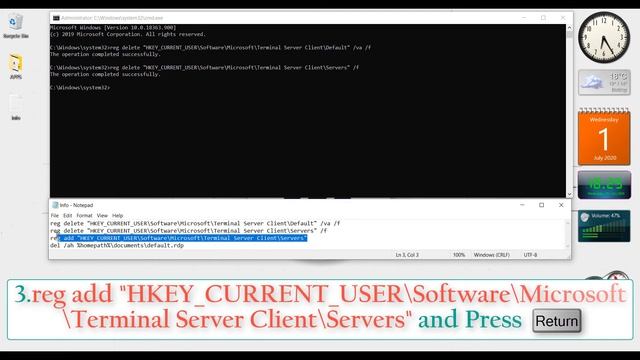Open the View menu in Notepad
The height and width of the screenshot is (360, 640).
[102, 216]
